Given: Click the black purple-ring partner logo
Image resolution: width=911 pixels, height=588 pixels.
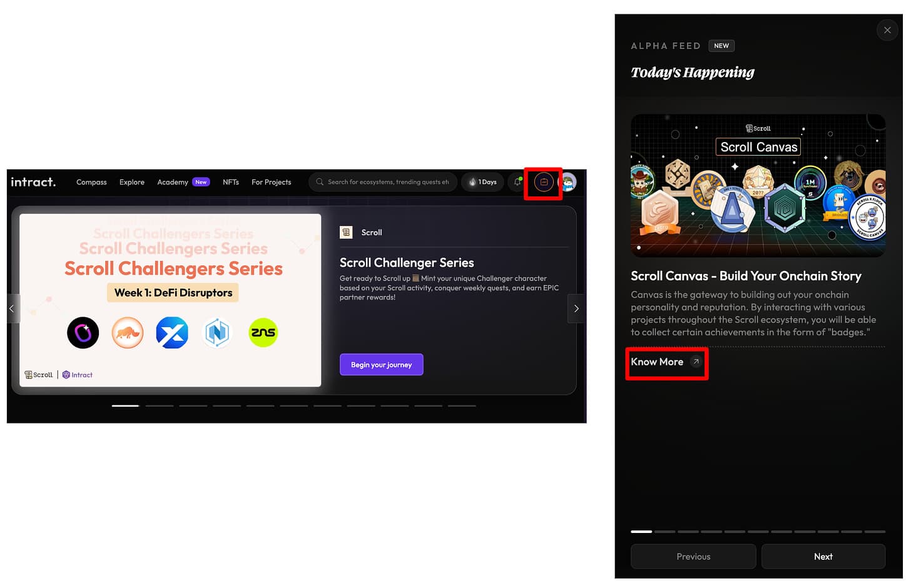Looking at the screenshot, I should 83,333.
